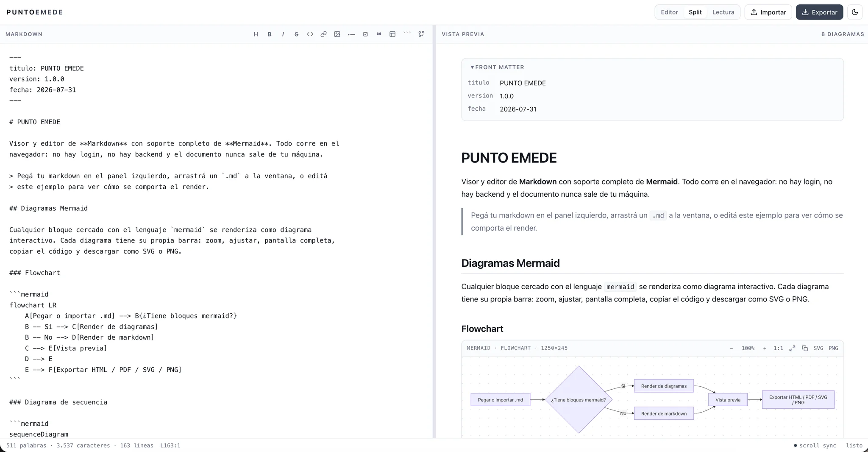This screenshot has width=868, height=452.
Task: Toggle dark mode with the moon icon
Action: point(855,12)
